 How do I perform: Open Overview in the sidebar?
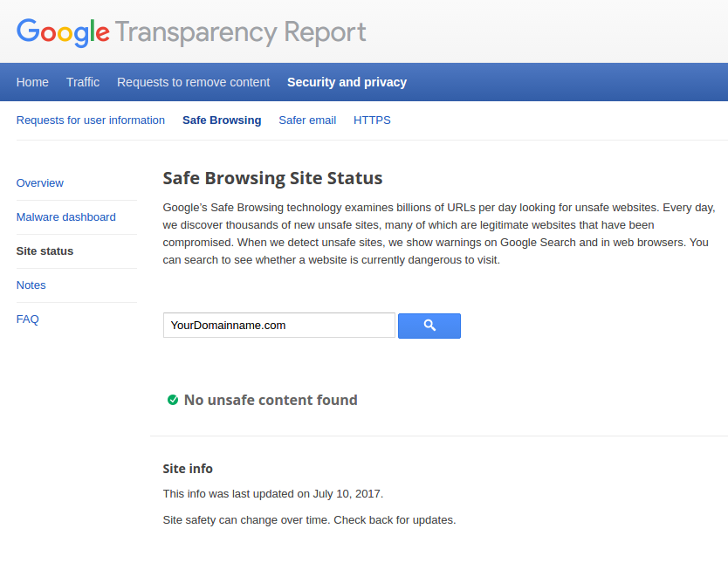pos(39,182)
